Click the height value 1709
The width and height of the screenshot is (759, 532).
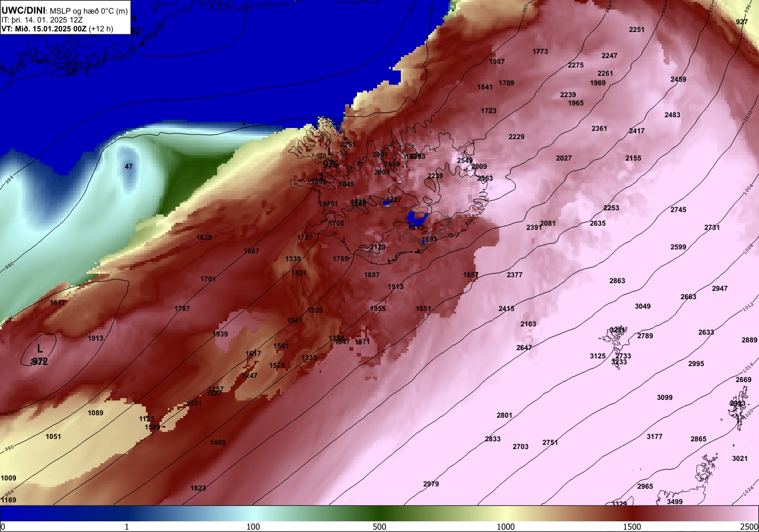[x=506, y=83]
